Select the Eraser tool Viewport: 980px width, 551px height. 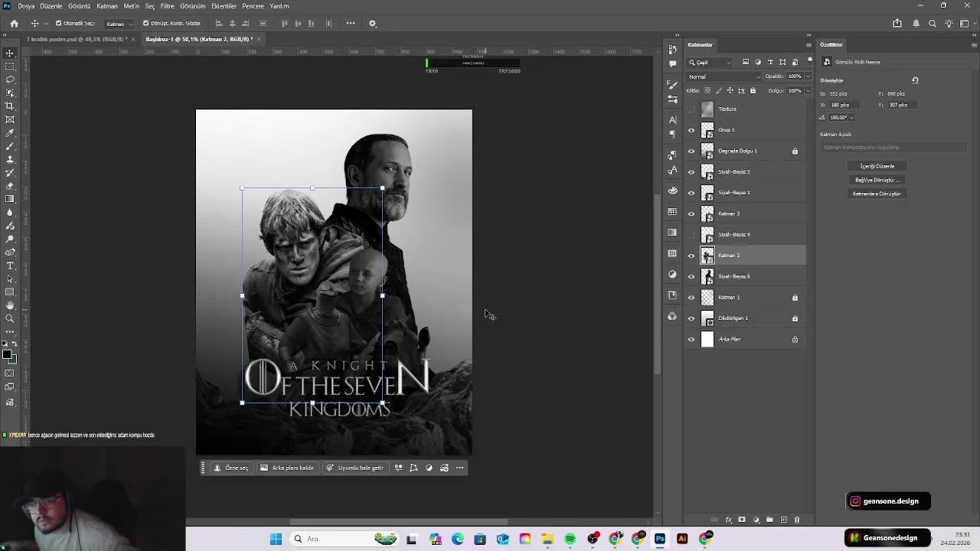pos(10,186)
